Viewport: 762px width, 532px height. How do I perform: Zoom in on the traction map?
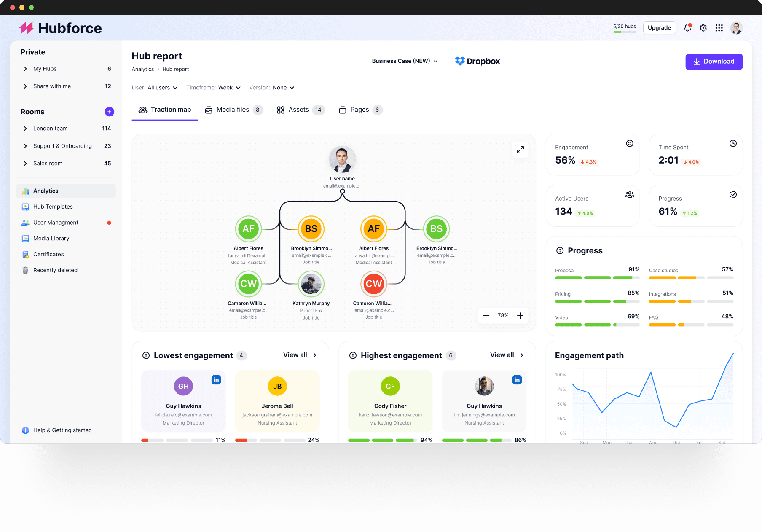pyautogui.click(x=520, y=316)
